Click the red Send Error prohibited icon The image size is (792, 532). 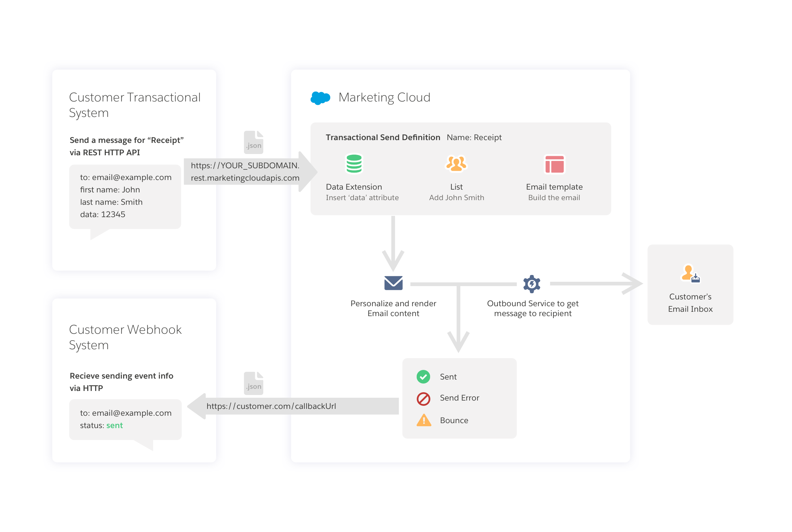(x=423, y=399)
